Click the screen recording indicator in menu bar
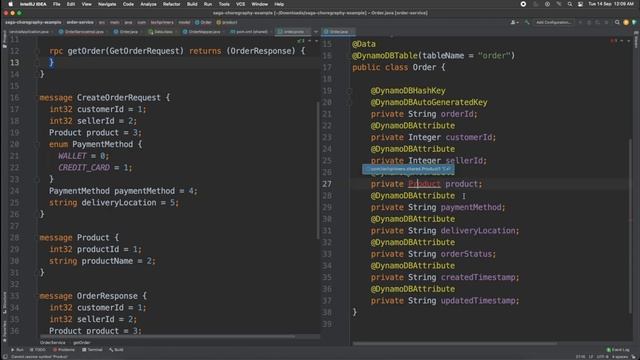The width and height of the screenshot is (640, 360). click(x=523, y=4)
